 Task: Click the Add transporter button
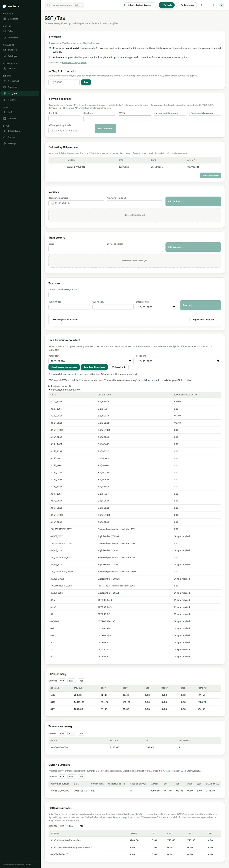click(193, 247)
